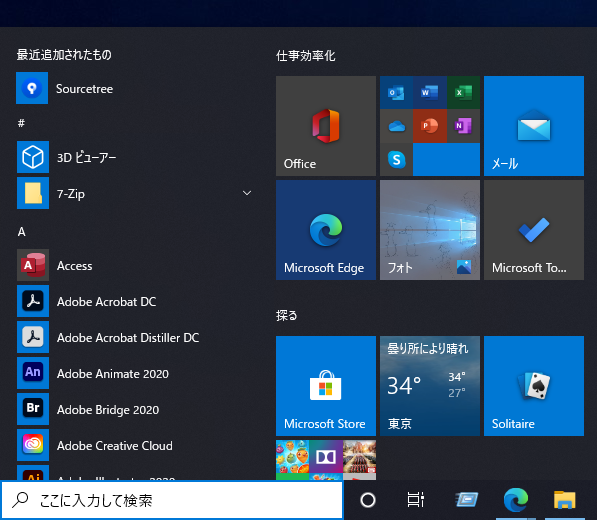Expand the 7-Zip folder chevron

[247, 193]
